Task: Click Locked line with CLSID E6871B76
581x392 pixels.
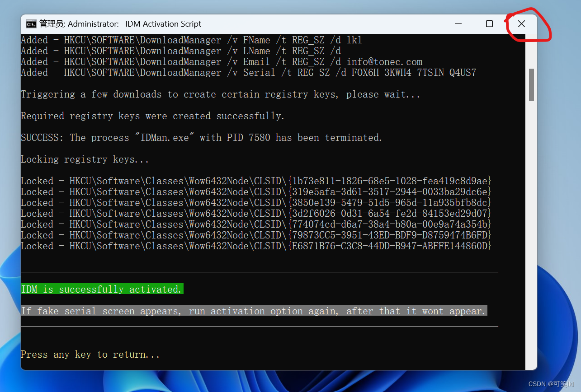Action: coord(256,246)
